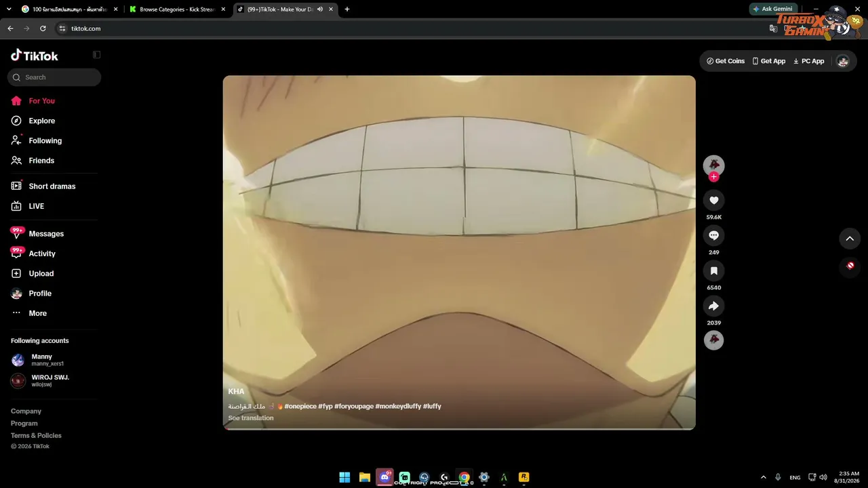Share the video using the arrow icon
The width and height of the screenshot is (868, 488).
[713, 306]
